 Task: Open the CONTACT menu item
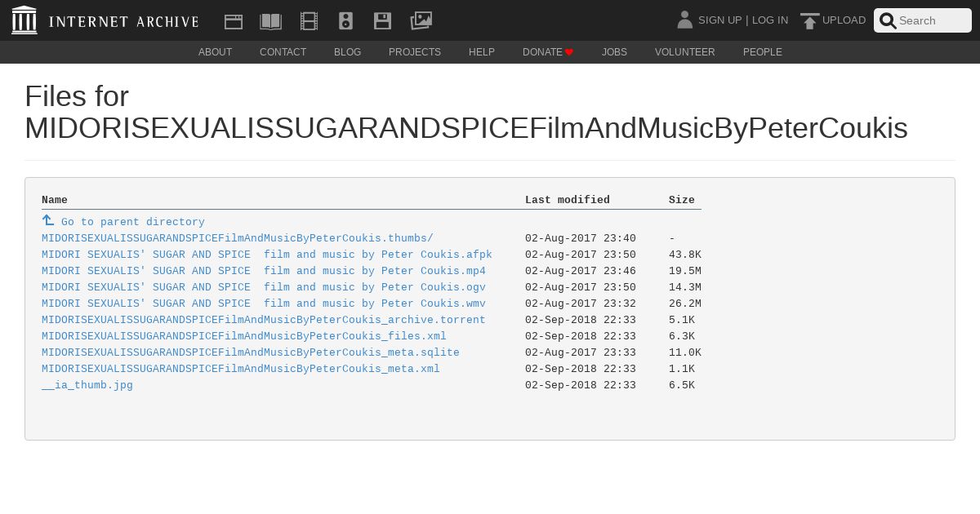pyautogui.click(x=283, y=52)
